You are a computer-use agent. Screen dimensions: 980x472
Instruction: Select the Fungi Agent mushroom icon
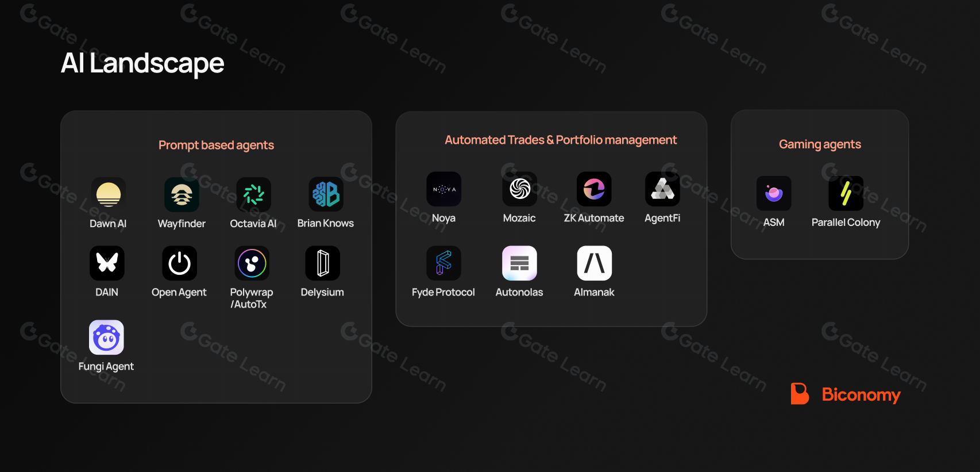coord(106,337)
